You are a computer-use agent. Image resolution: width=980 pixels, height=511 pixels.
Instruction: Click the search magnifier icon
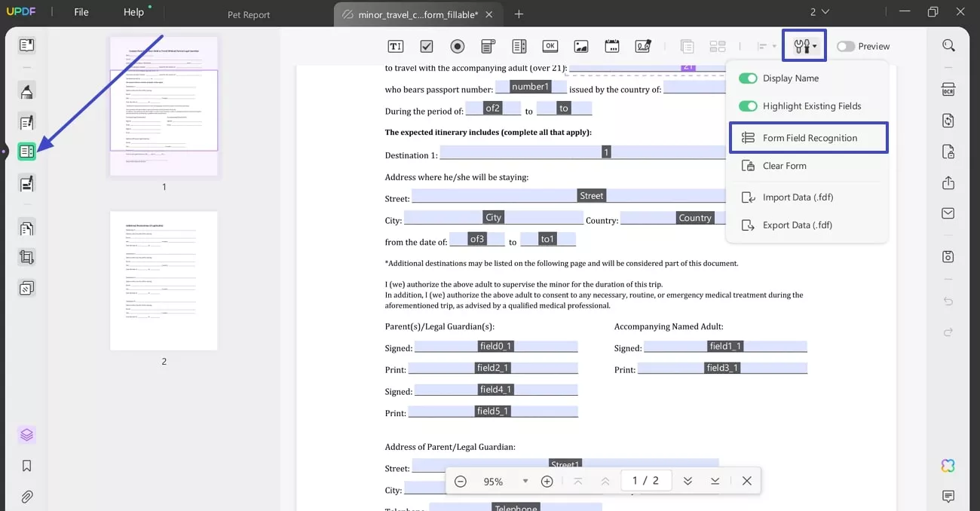tap(948, 45)
